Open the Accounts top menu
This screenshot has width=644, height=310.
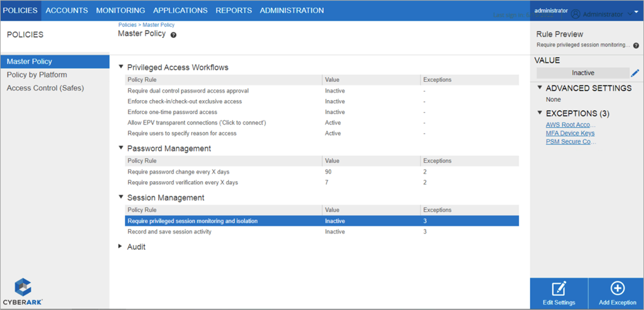[66, 10]
